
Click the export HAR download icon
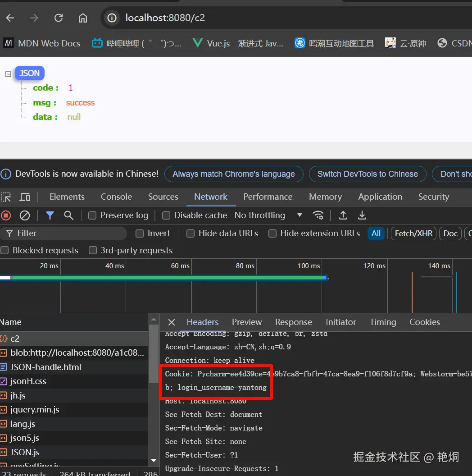pos(362,215)
